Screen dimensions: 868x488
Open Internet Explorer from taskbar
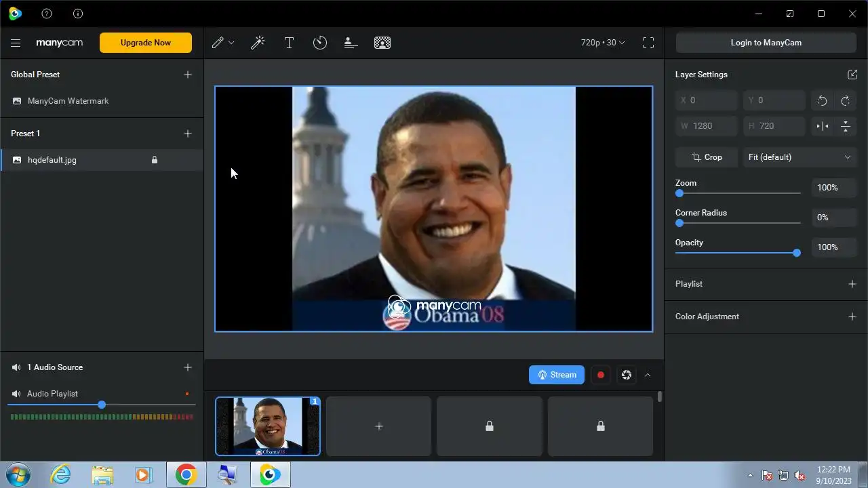60,475
